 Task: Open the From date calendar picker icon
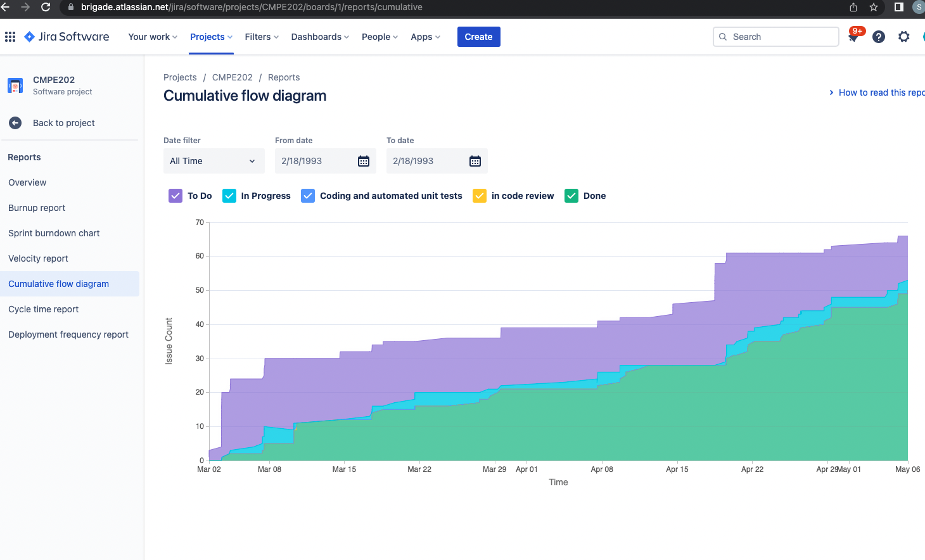click(x=363, y=161)
